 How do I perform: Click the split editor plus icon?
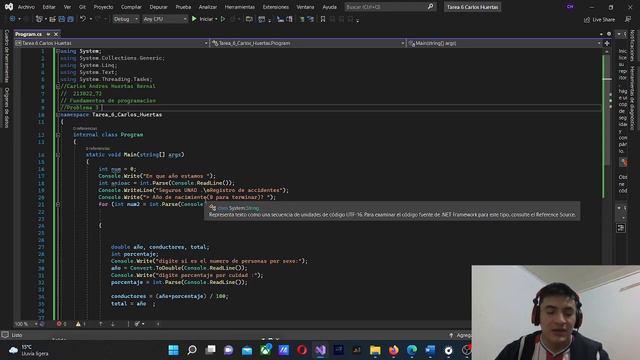[x=607, y=43]
